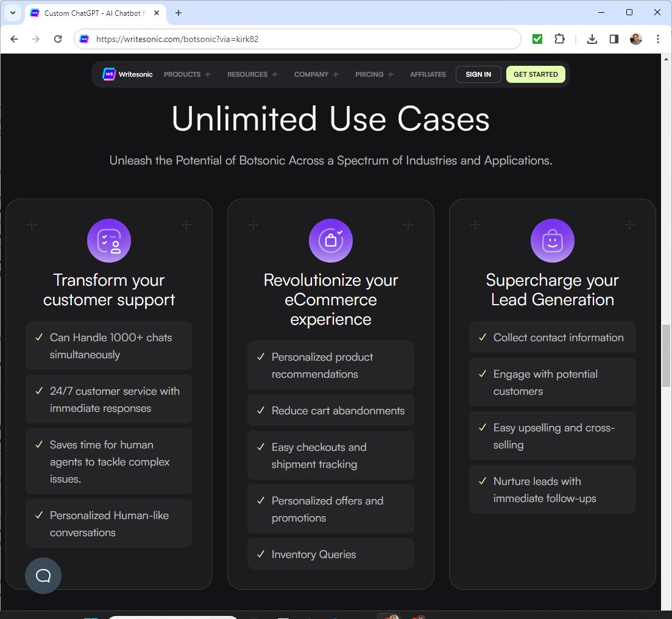Open Chrome three-dot menu
This screenshot has width=672, height=619.
pos(658,39)
